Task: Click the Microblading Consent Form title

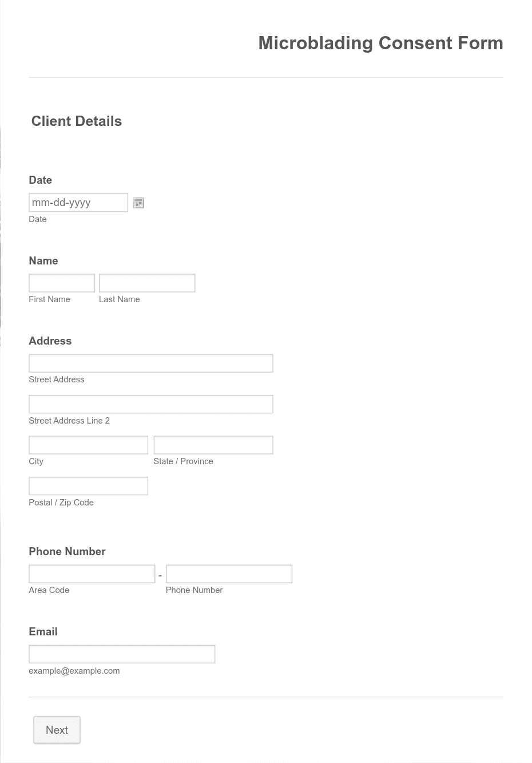Action: (381, 43)
